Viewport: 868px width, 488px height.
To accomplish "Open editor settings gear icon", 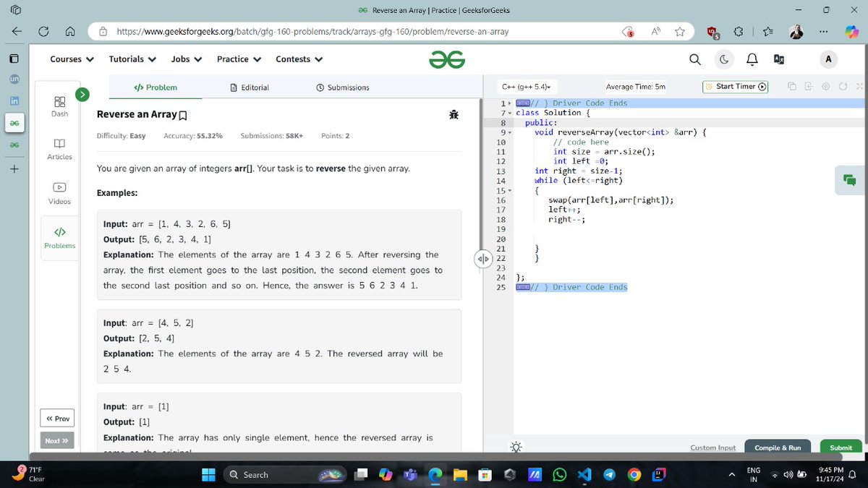I will coord(826,87).
